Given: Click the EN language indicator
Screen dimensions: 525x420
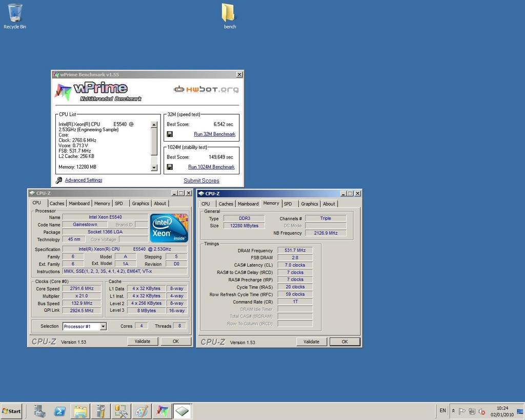Looking at the screenshot, I should (442, 411).
